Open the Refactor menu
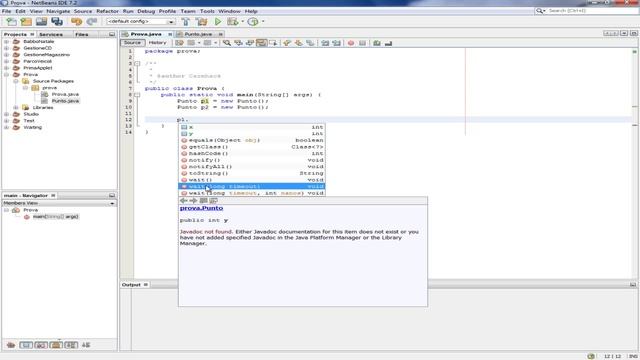Screen dimensions: 640x360 pos(107,11)
